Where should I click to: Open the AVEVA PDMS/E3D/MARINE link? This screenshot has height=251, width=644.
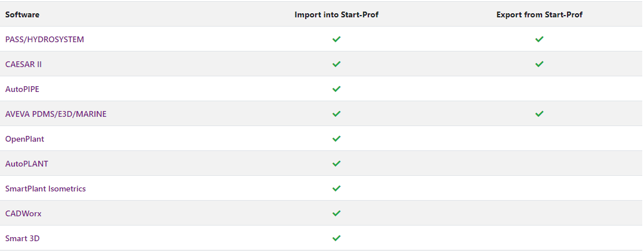[x=56, y=114]
